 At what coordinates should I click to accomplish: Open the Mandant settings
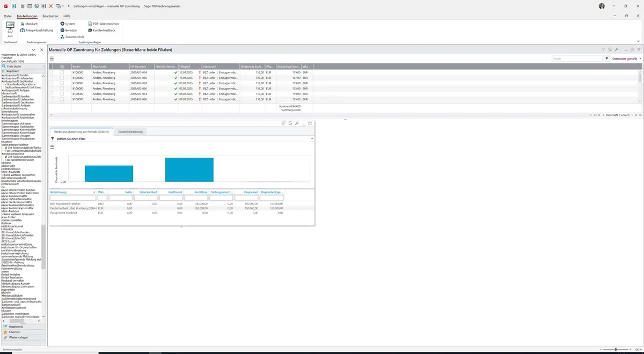click(29, 24)
